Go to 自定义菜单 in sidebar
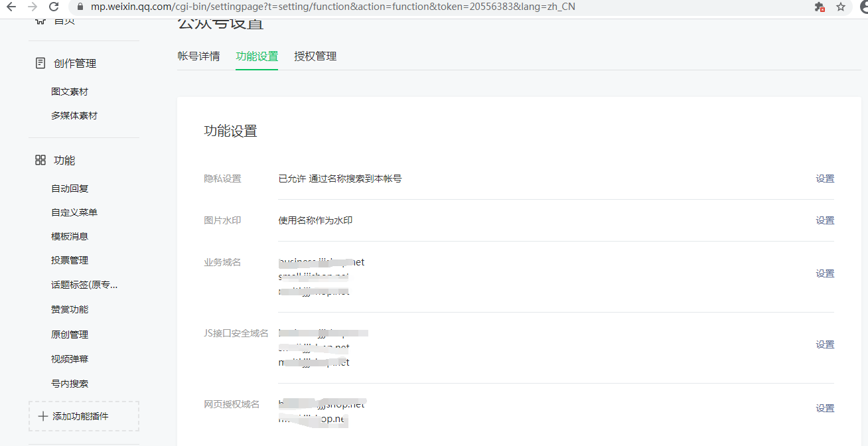Screen dimensions: 868x446 click(74, 212)
